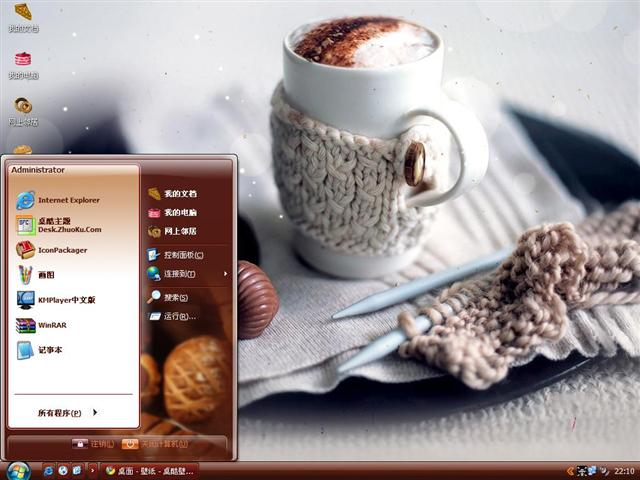Expand hidden quick launch items with the chevron

(x=93, y=471)
